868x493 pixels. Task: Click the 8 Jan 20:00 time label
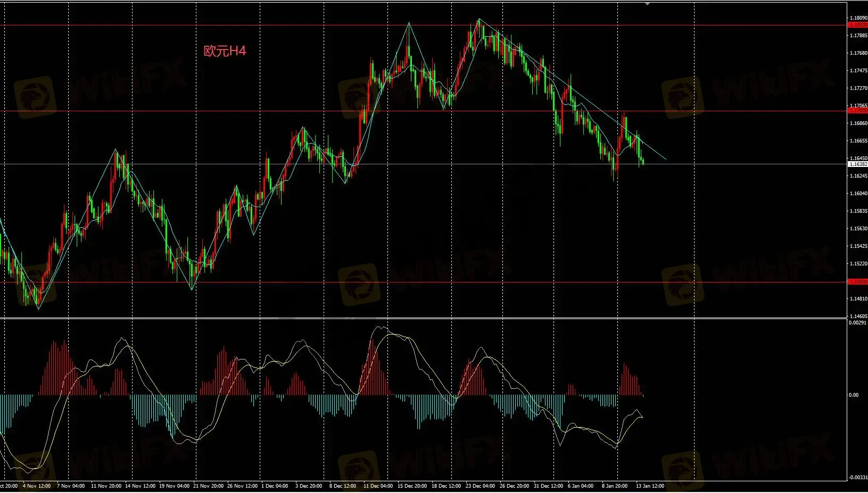615,486
